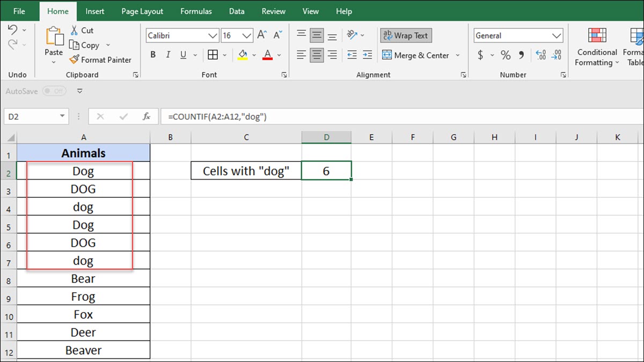This screenshot has width=644, height=362.
Task: Open the Number format dialog launcher
Action: [563, 75]
